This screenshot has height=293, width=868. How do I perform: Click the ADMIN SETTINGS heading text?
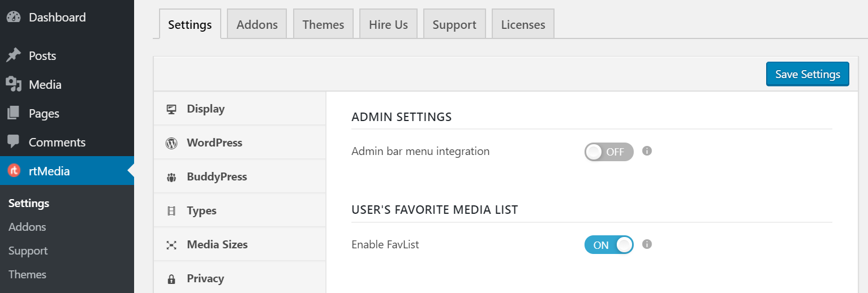click(x=402, y=117)
